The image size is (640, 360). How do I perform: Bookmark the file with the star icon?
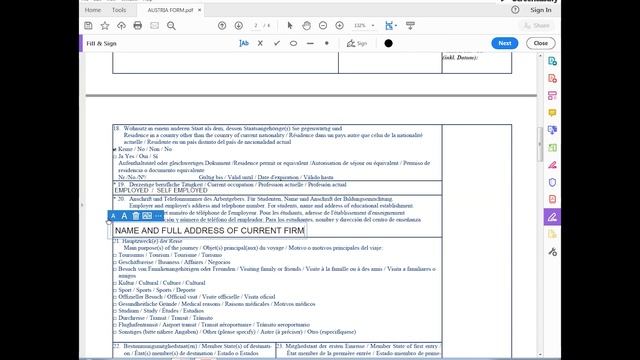tap(105, 26)
